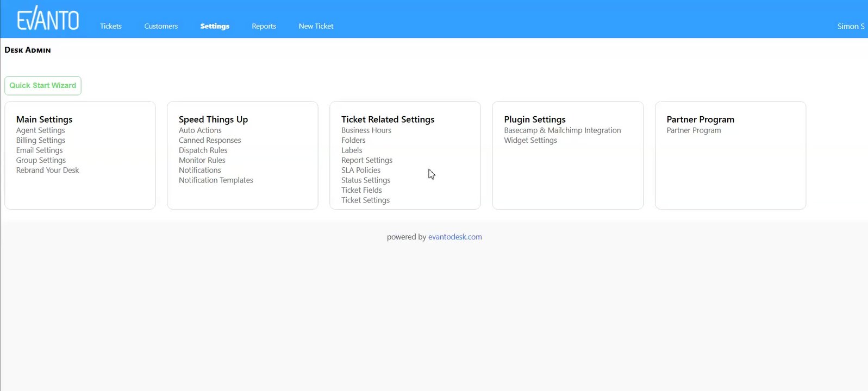Edit Notification Templates

[216, 180]
